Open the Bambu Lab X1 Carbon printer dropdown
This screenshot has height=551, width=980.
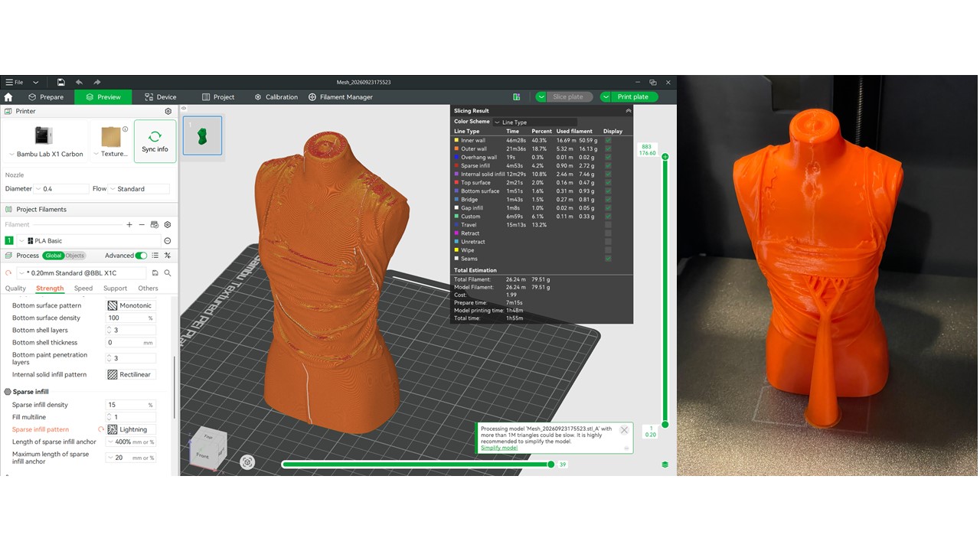pyautogui.click(x=47, y=154)
